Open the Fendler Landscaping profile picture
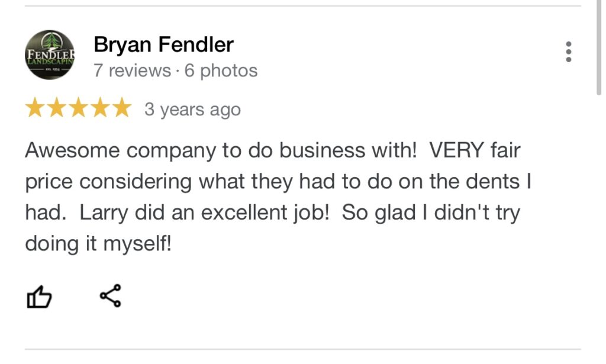Viewport: 606px width, 364px height. point(50,55)
